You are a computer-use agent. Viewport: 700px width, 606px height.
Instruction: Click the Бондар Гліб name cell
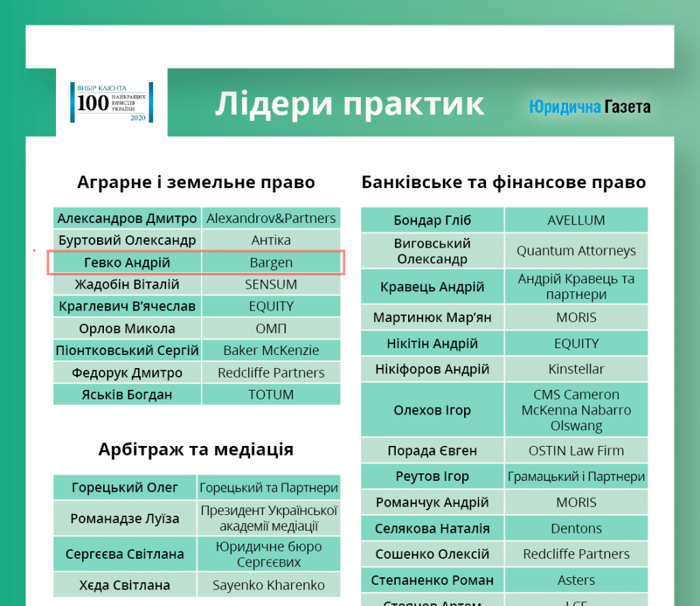pyautogui.click(x=432, y=220)
